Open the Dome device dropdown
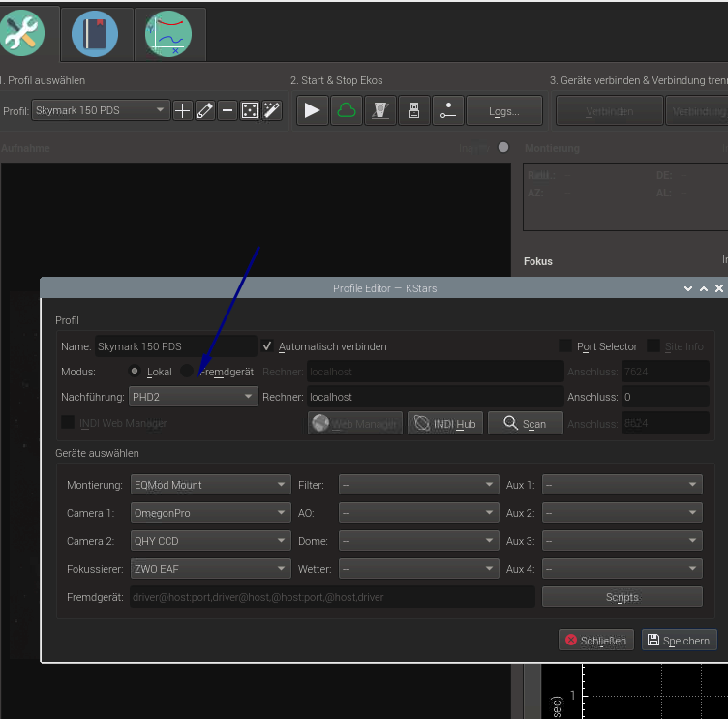 419,541
